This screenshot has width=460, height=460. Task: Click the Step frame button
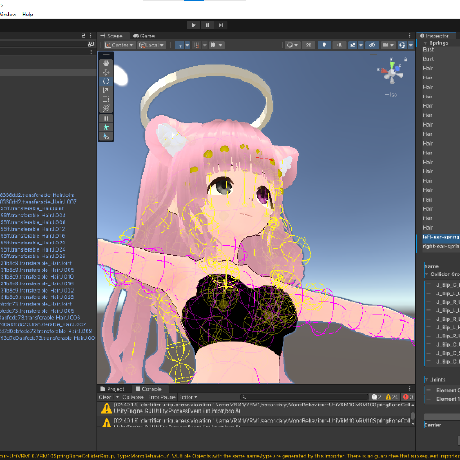coord(221,25)
